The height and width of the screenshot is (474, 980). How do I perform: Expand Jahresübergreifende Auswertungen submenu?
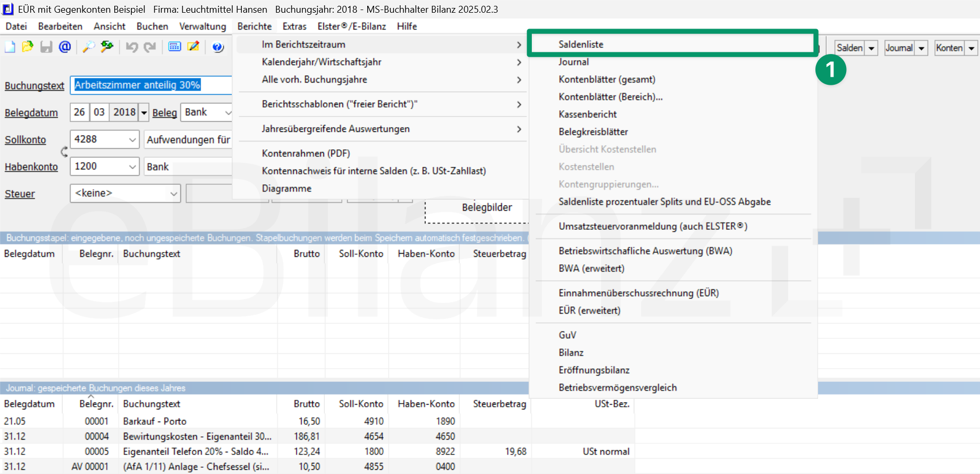[380, 129]
